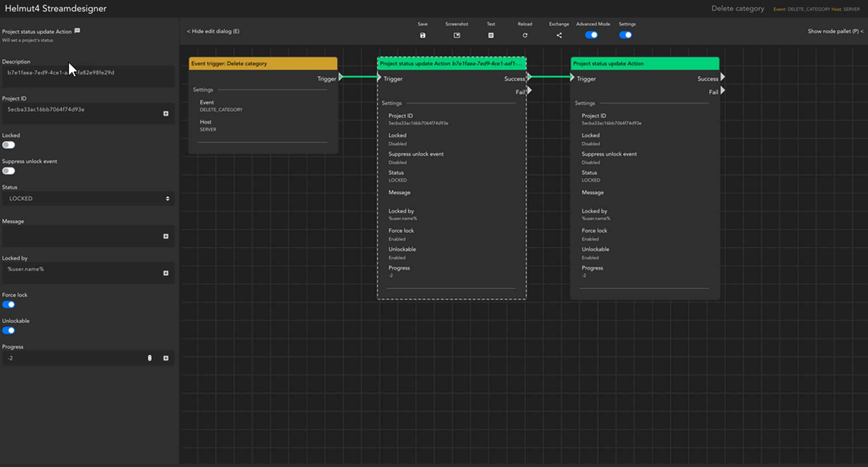Click the plus icon beside Project ID field
868x467 pixels.
tap(166, 113)
